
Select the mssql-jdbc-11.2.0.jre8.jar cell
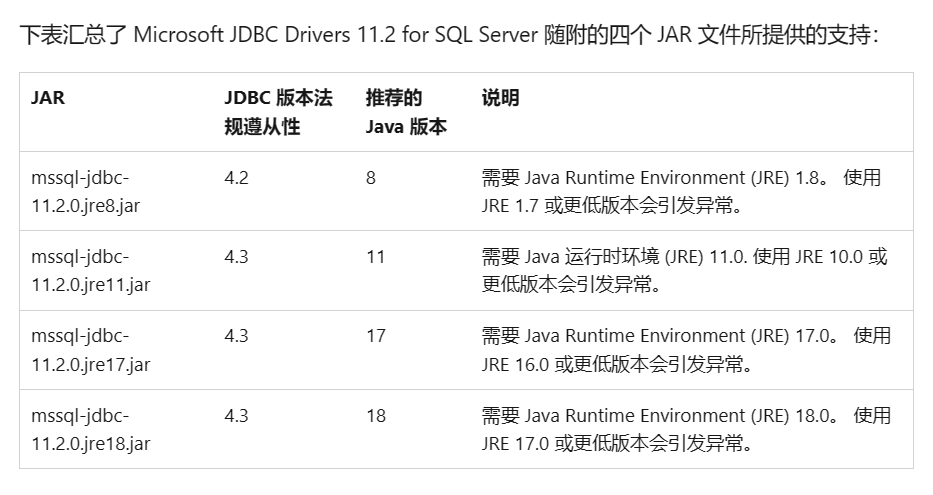click(86, 191)
